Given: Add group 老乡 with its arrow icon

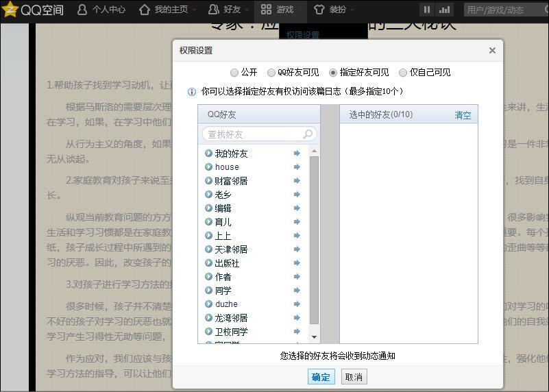Looking at the screenshot, I should pos(297,194).
